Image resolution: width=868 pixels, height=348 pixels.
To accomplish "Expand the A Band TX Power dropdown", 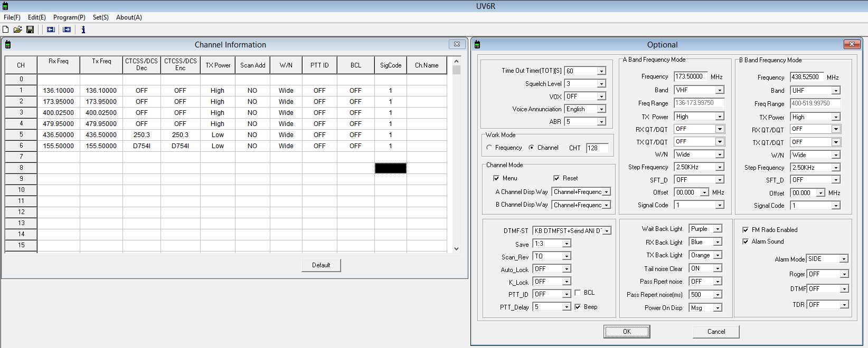I will [720, 117].
